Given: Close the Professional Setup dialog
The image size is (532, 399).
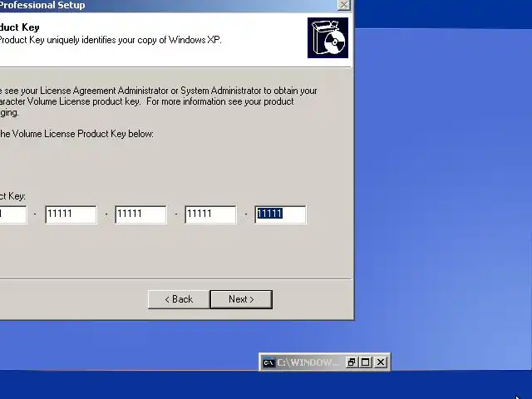Looking at the screenshot, I should click(344, 5).
